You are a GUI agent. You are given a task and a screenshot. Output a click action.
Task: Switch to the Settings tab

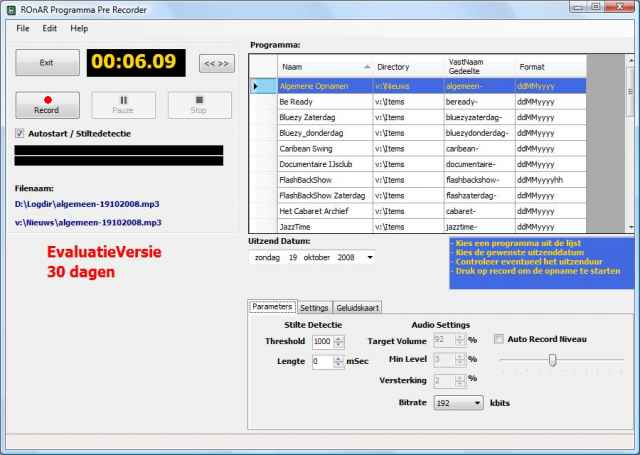[314, 307]
